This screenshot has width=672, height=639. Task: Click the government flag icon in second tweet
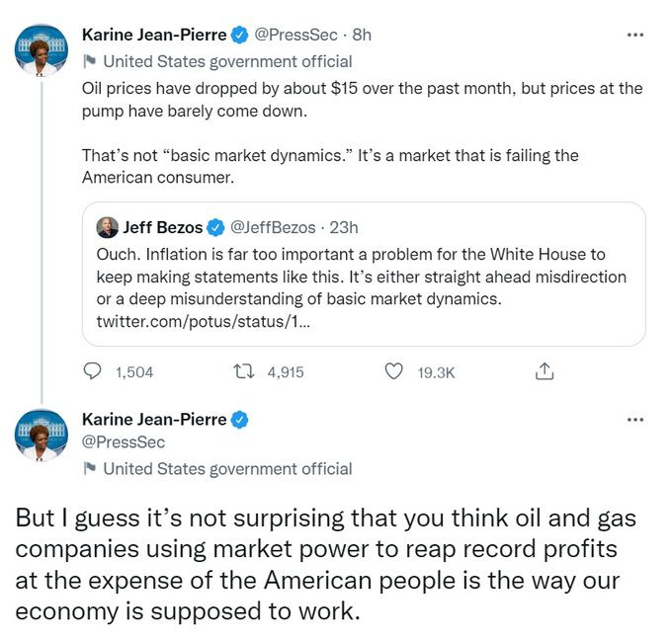pos(90,468)
